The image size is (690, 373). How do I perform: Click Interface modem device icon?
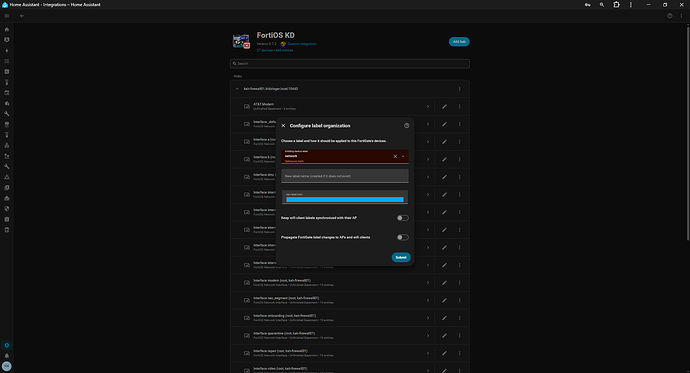click(x=247, y=283)
